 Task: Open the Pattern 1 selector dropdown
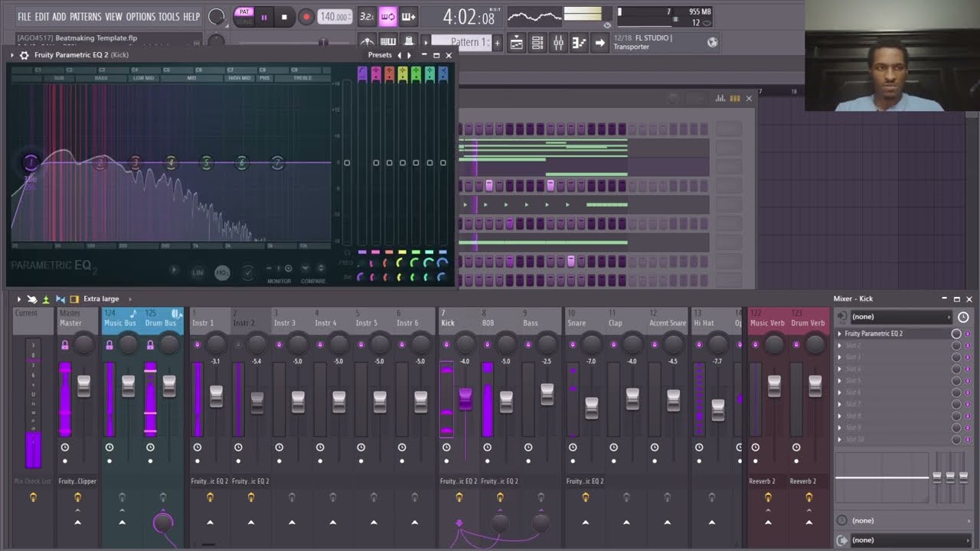[x=461, y=42]
